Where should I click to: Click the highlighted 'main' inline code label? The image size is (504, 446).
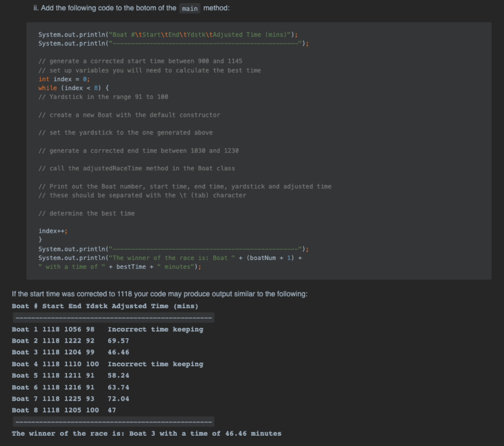point(189,8)
